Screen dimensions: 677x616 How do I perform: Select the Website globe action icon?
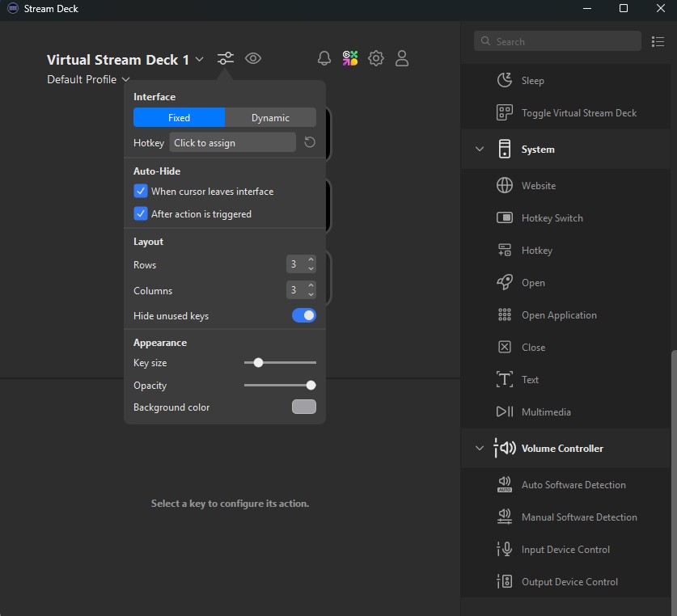point(505,186)
